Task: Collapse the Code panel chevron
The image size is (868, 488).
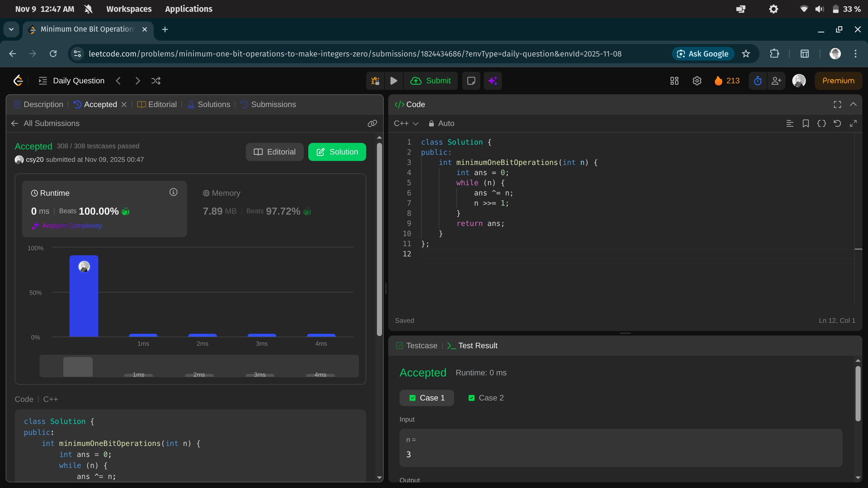Action: (x=853, y=104)
